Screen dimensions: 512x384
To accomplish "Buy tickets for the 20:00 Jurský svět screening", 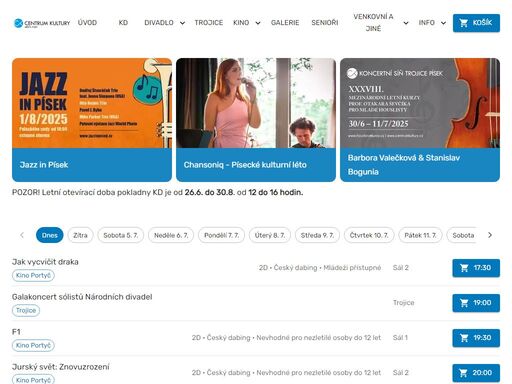I will [x=476, y=373].
